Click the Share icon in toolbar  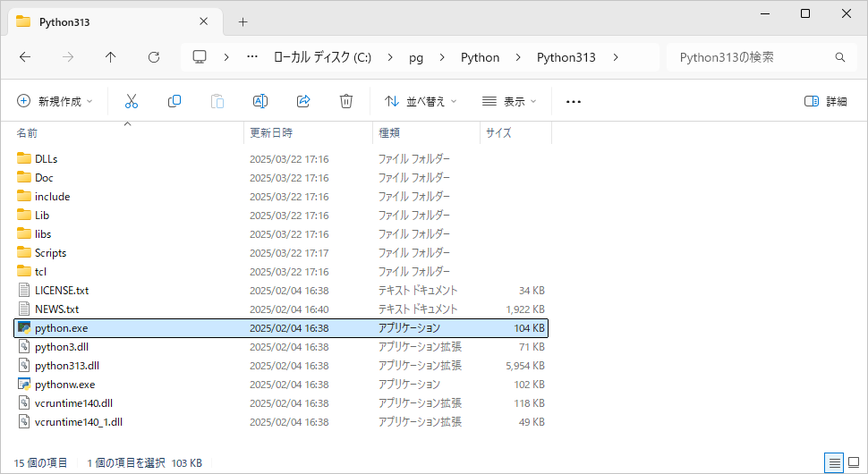303,101
